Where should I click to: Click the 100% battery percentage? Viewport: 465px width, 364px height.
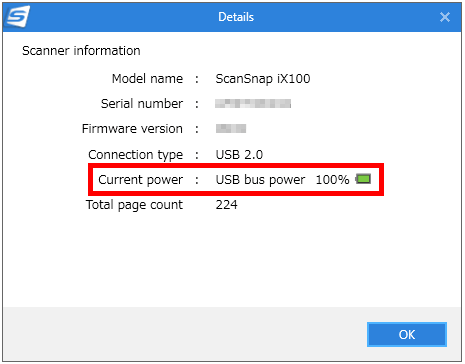[x=332, y=180]
